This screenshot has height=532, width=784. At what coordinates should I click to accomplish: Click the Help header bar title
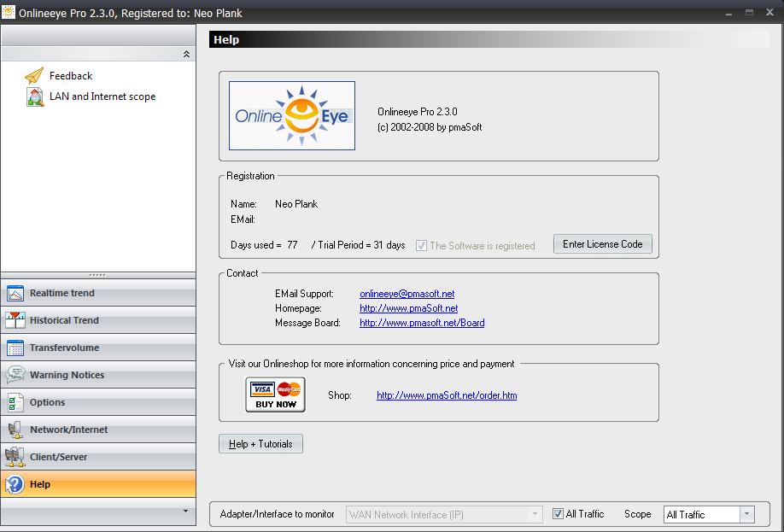click(226, 40)
